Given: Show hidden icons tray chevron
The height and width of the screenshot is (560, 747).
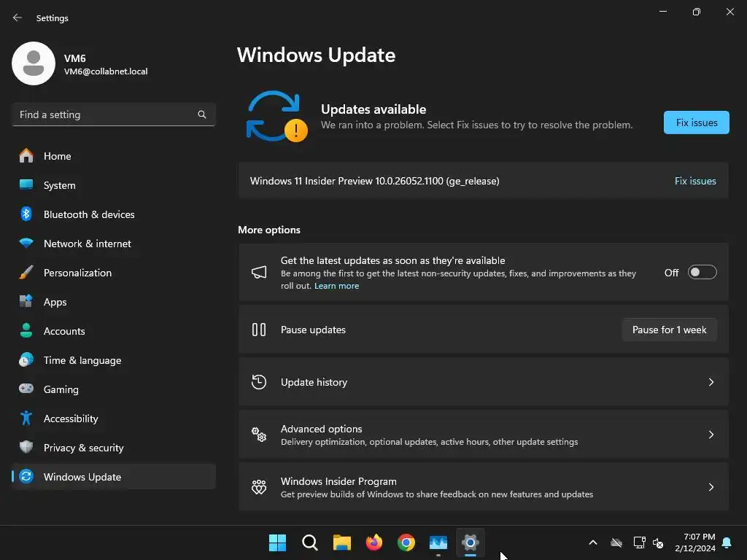Looking at the screenshot, I should click(593, 542).
